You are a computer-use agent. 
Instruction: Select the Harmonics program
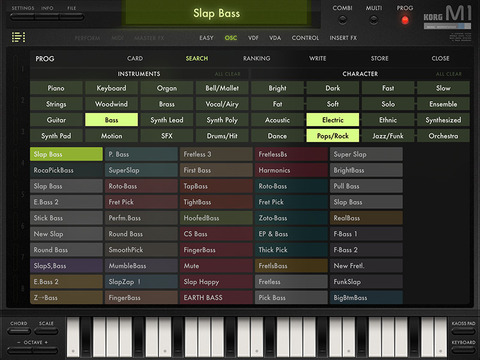pos(291,170)
